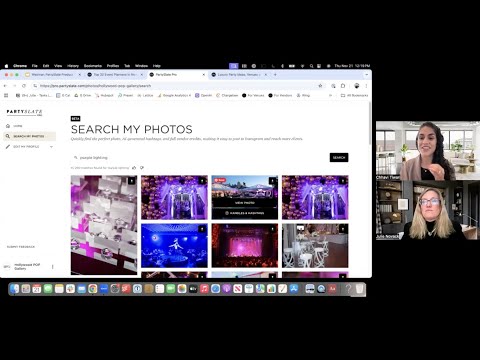This screenshot has width=480, height=360.
Task: Click corner icon on red theater stage photo
Action: [272, 229]
